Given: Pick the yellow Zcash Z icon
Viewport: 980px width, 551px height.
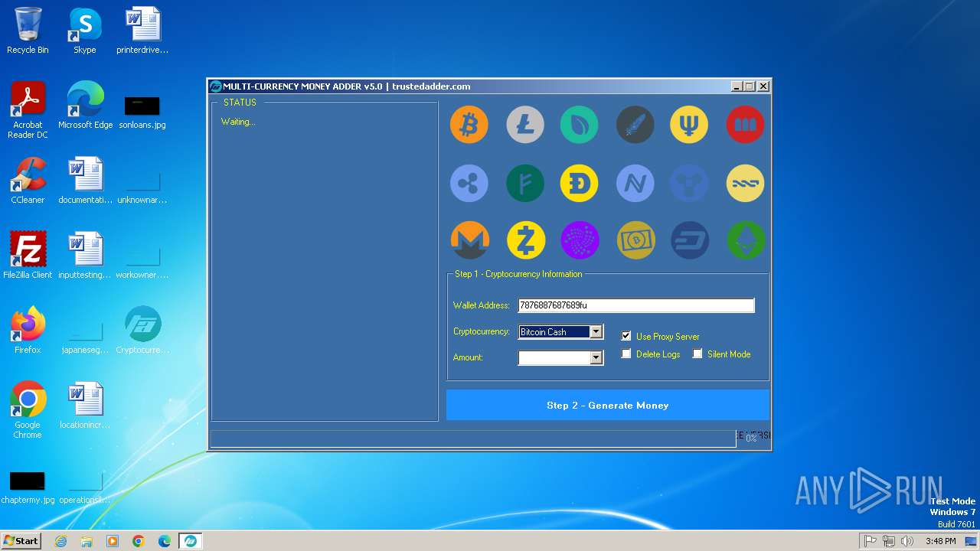Looking at the screenshot, I should [525, 240].
